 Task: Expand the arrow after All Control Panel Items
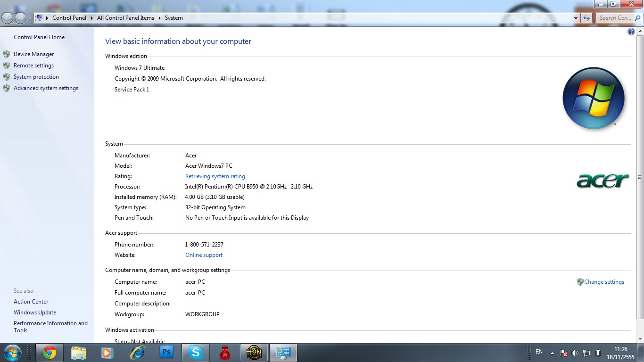[159, 18]
